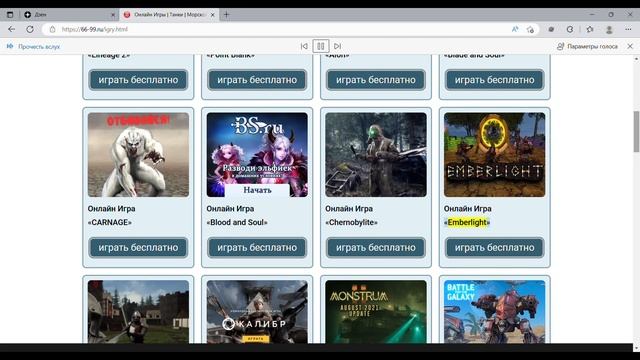Click играть бесплатно under Emberlight
640x360 pixels.
tap(495, 247)
